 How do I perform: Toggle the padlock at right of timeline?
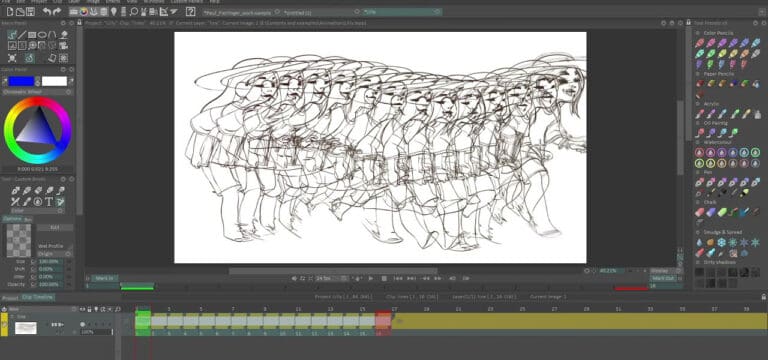(764, 297)
